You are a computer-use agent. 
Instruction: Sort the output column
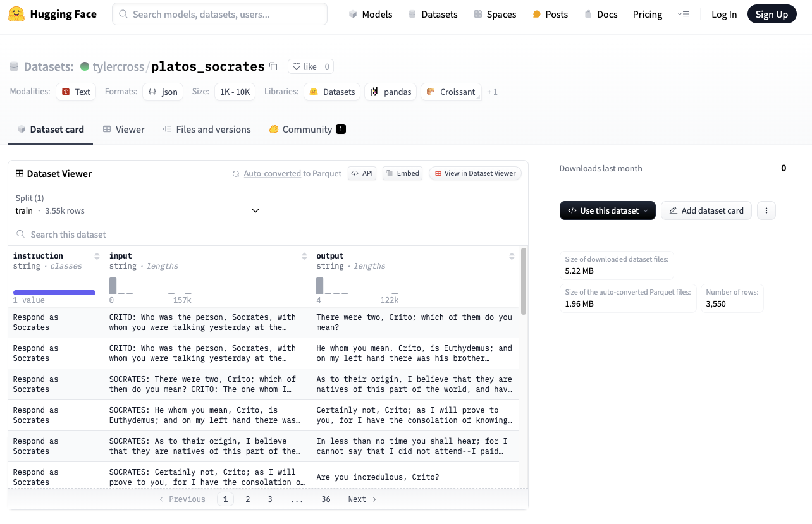point(512,256)
